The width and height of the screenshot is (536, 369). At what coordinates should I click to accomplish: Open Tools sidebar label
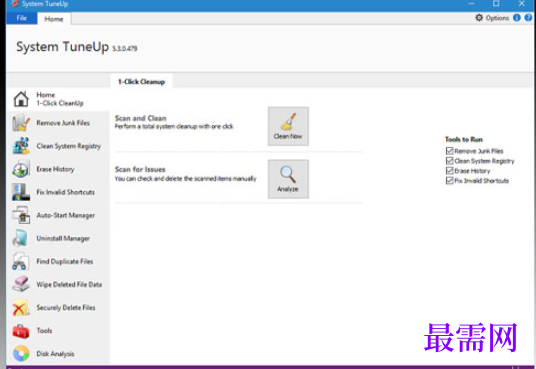(x=44, y=331)
